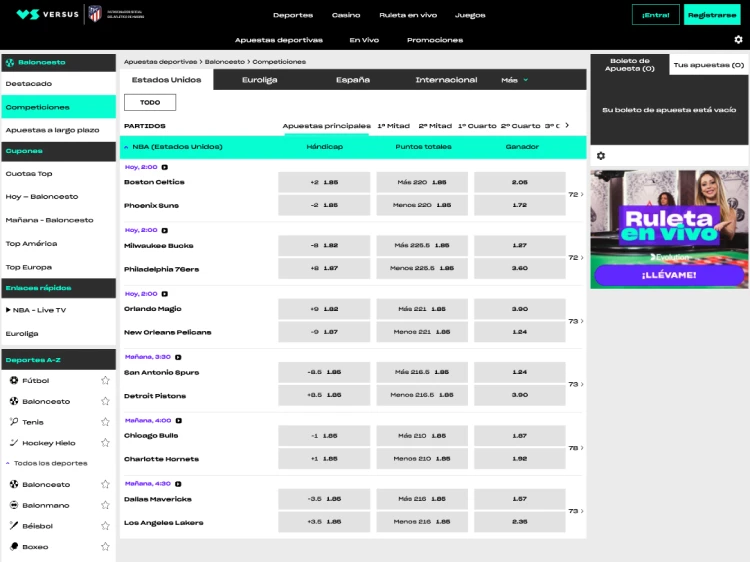Viewport: 750px width, 562px height.
Task: Click the Fútbol soccer ball icon
Action: coord(14,380)
